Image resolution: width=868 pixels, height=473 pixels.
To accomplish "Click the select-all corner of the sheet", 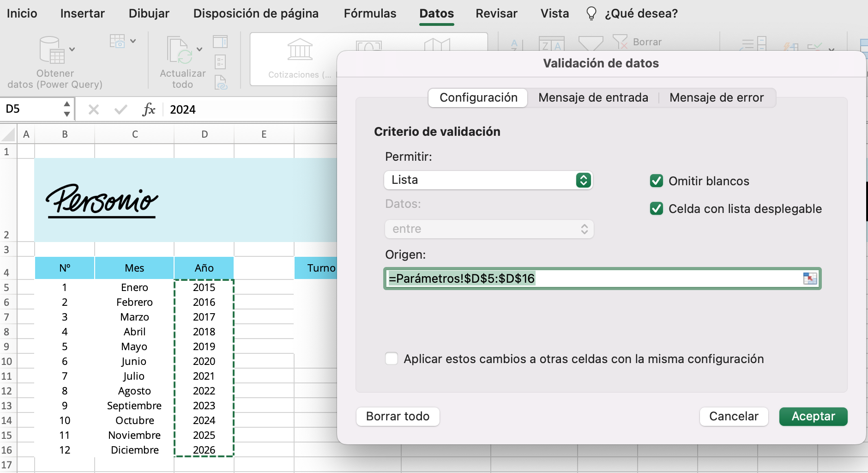I will (x=8, y=134).
